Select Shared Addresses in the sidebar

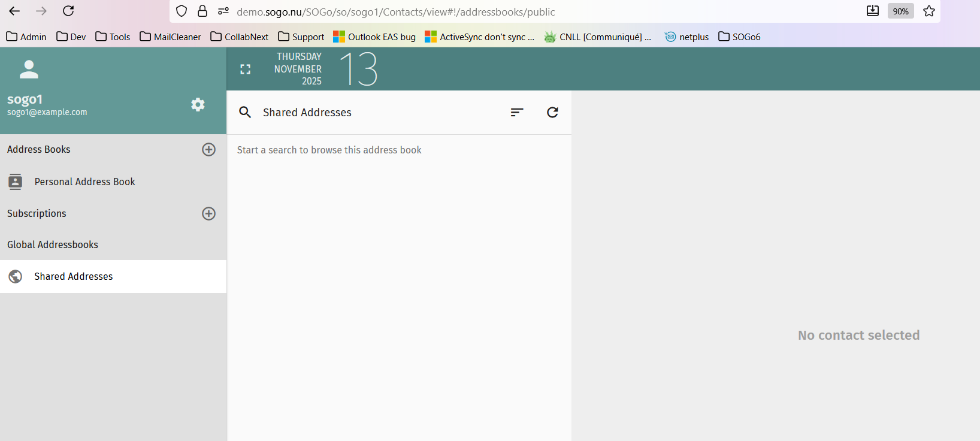point(73,276)
